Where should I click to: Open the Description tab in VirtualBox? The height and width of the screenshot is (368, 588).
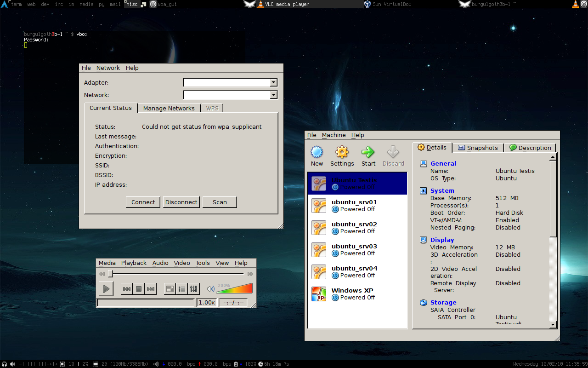[530, 148]
